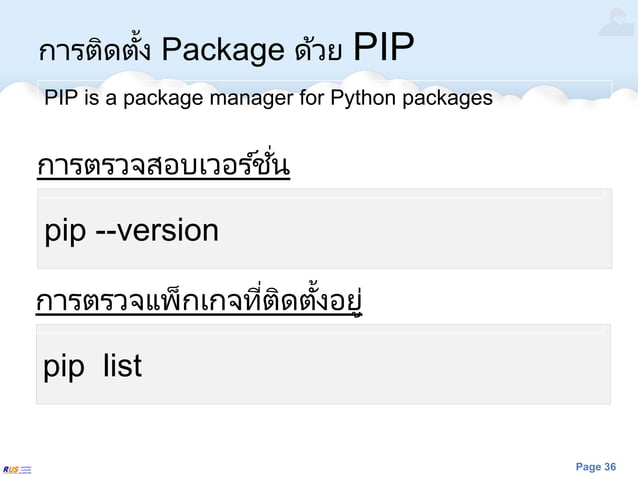Select the Page 36 label
The image size is (638, 478).
[x=596, y=467]
